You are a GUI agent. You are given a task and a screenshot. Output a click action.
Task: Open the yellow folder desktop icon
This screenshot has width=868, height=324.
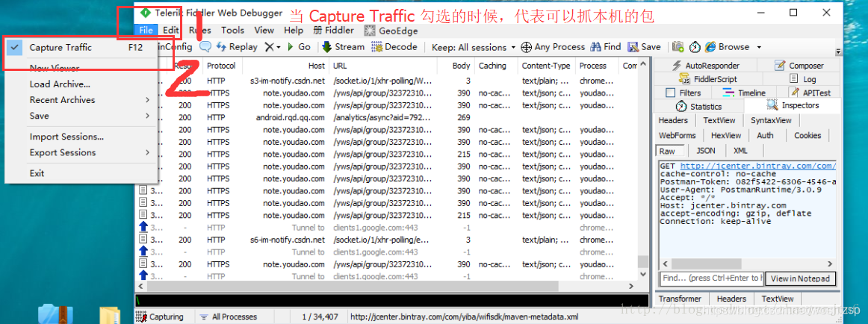pos(110,315)
